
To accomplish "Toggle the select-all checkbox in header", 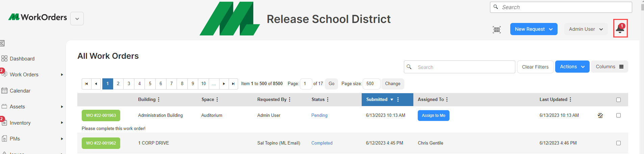I will pos(618,100).
